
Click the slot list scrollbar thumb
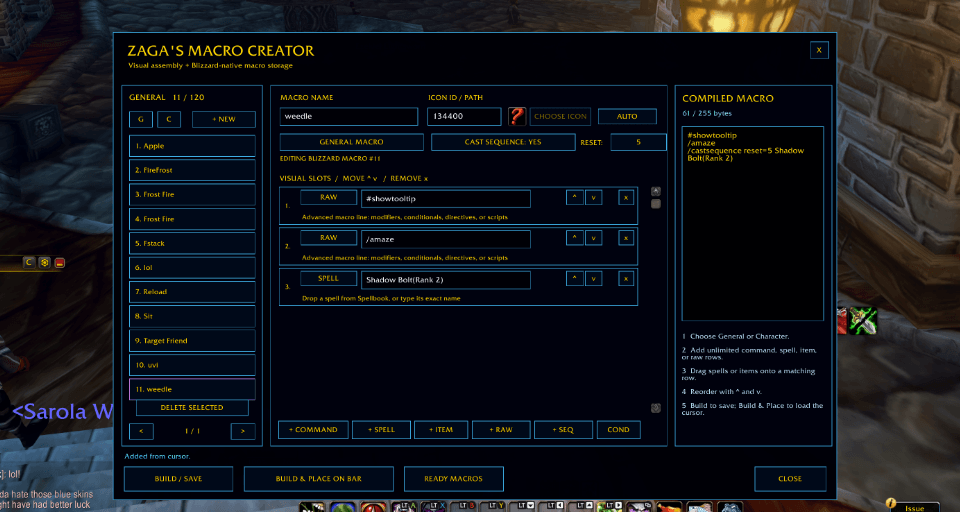(656, 204)
